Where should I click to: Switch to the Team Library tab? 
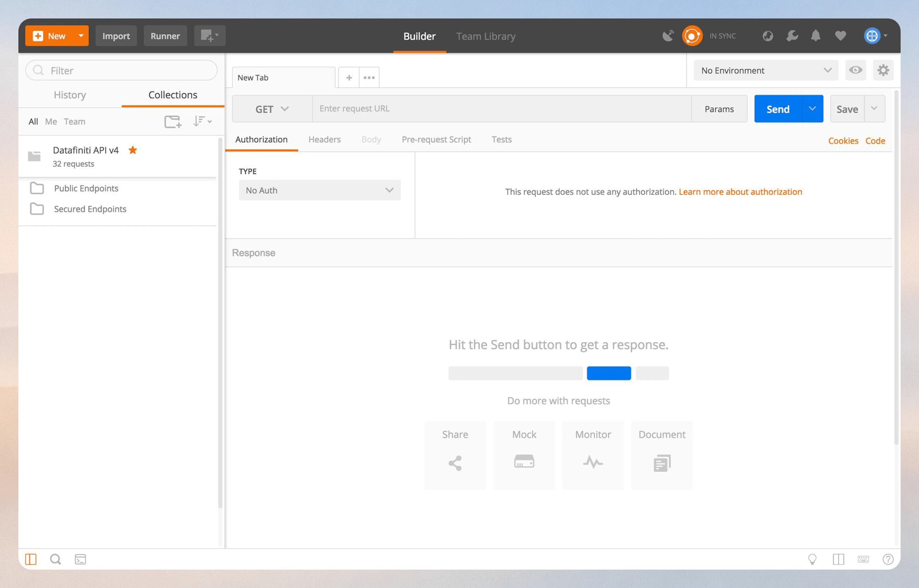(x=486, y=36)
